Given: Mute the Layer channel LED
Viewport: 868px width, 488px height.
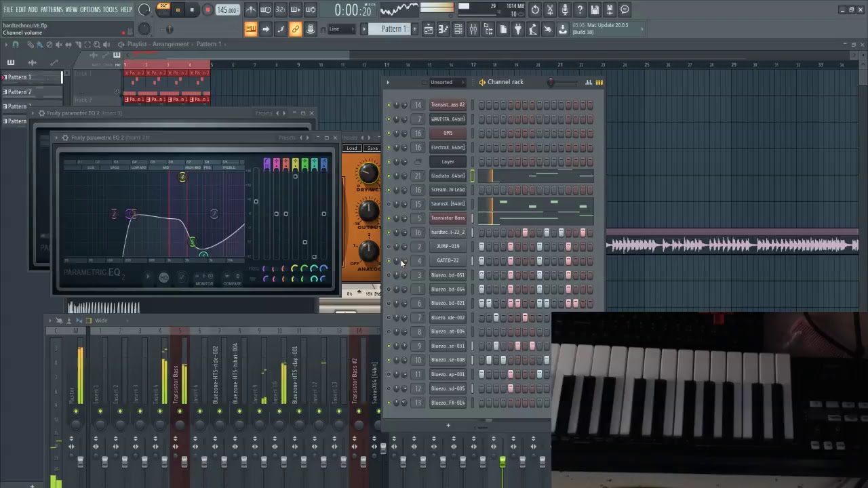Looking at the screenshot, I should [x=389, y=162].
